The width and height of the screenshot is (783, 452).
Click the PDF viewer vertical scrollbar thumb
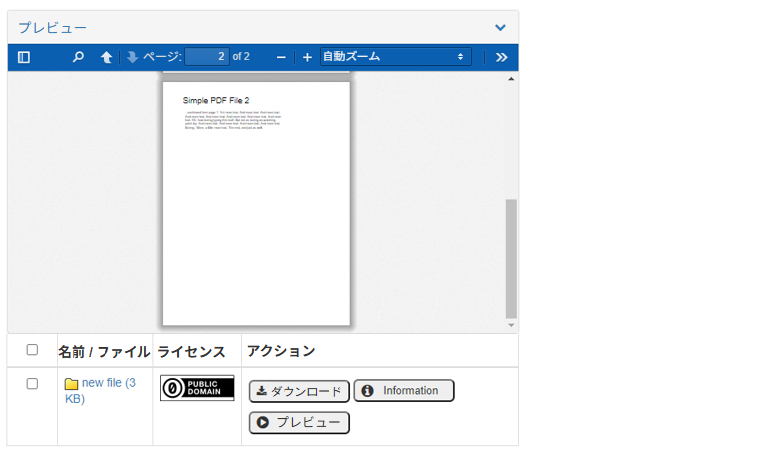(x=511, y=258)
